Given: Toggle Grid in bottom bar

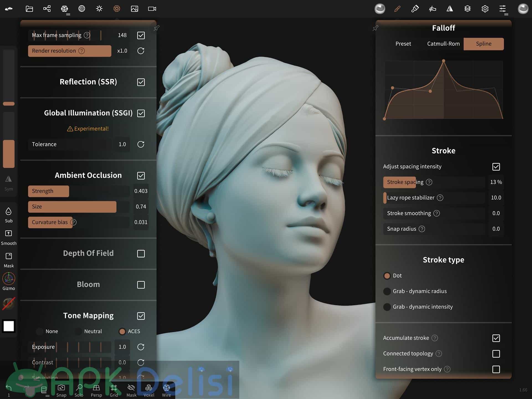Looking at the screenshot, I should click(114, 390).
